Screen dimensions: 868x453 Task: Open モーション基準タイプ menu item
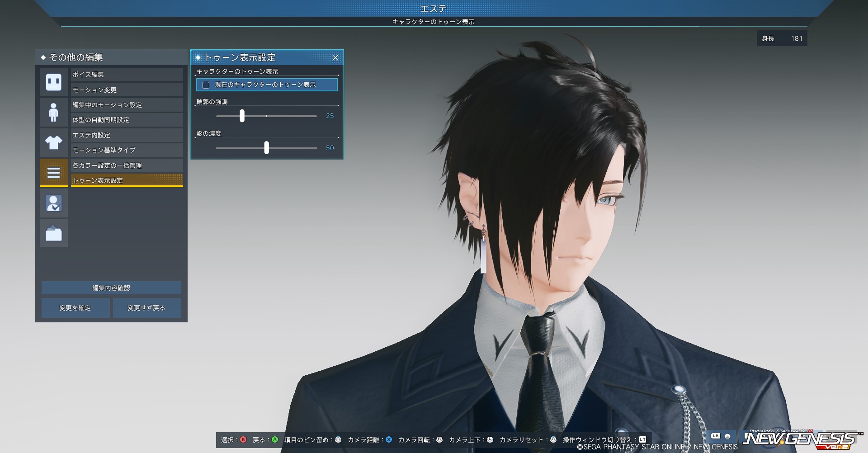click(127, 150)
